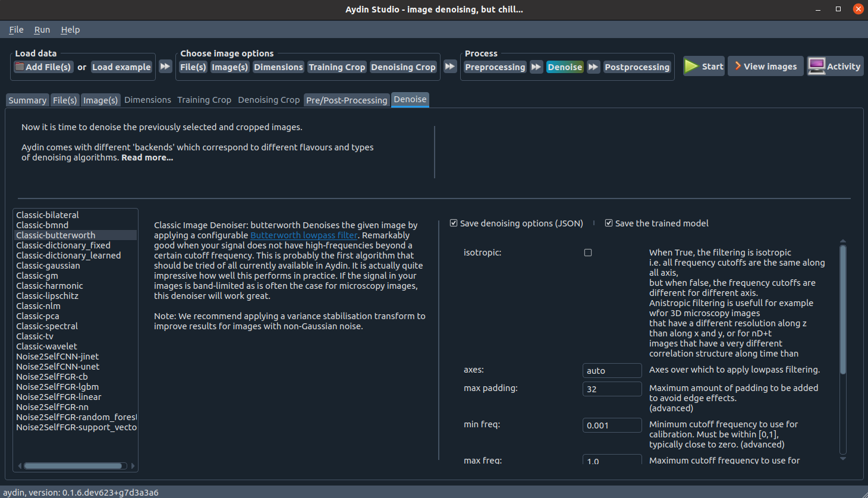The image size is (868, 498).
Task: Click Dimensions in Choose image options
Action: point(278,67)
